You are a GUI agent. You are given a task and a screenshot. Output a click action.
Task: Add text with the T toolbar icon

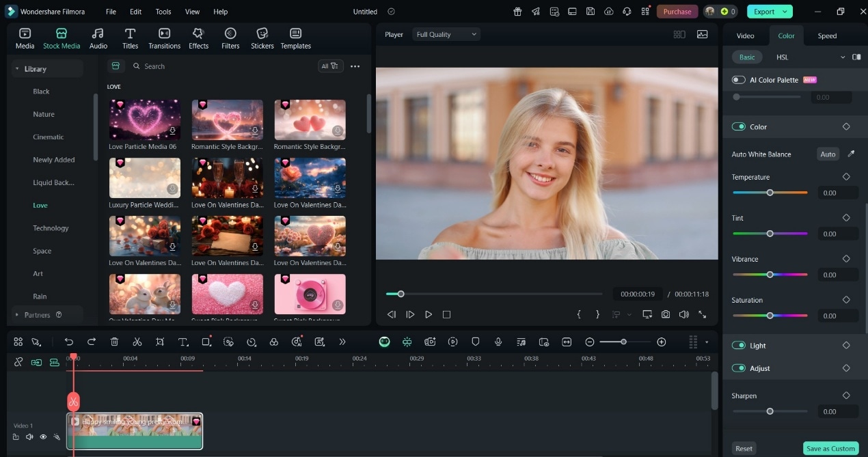(183, 342)
